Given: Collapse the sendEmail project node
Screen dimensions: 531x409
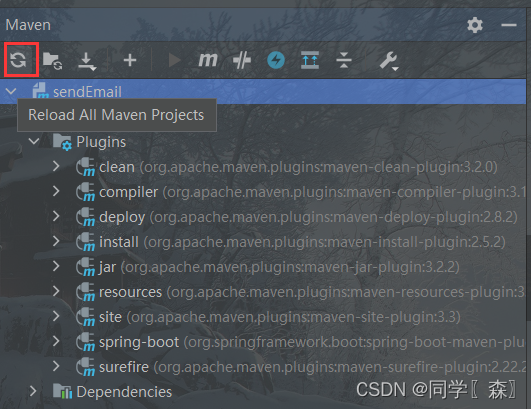Looking at the screenshot, I should point(11,91).
